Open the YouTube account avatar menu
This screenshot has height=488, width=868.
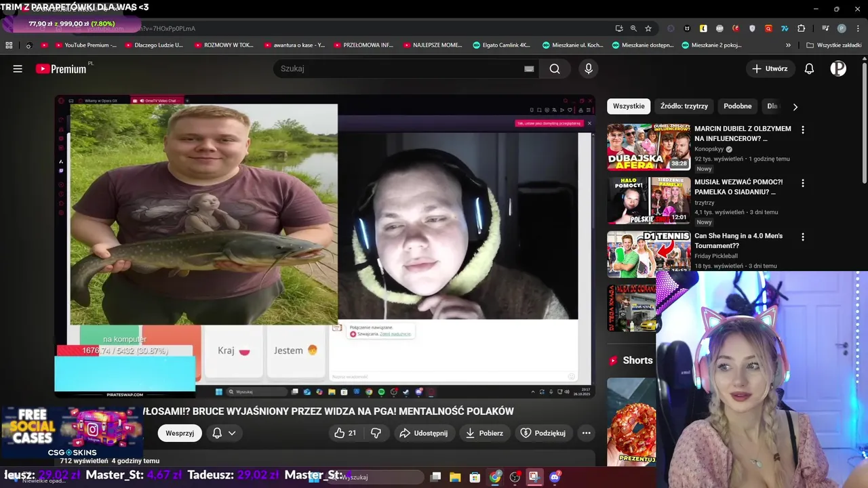click(x=838, y=68)
